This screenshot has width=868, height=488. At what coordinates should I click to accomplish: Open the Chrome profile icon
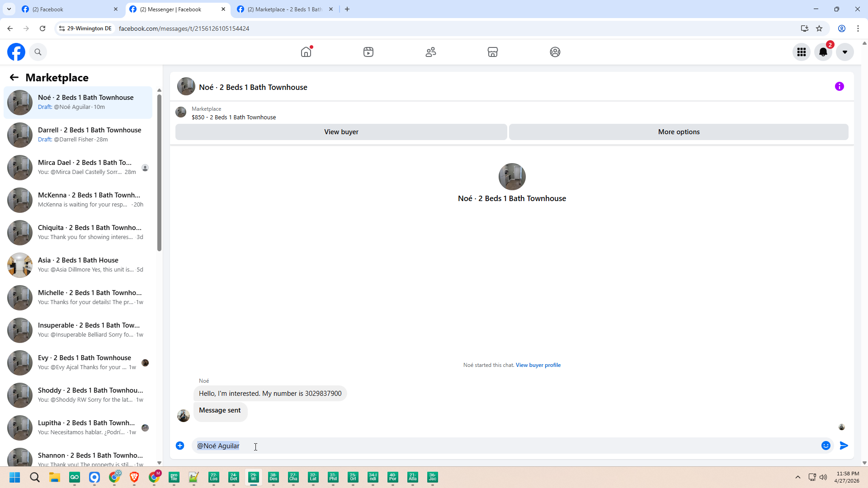tap(842, 28)
